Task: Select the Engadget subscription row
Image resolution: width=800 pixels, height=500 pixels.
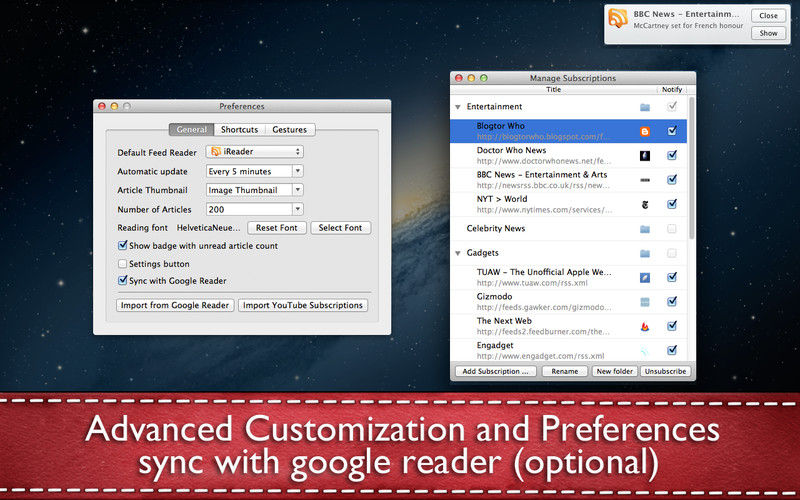Action: coord(568,351)
